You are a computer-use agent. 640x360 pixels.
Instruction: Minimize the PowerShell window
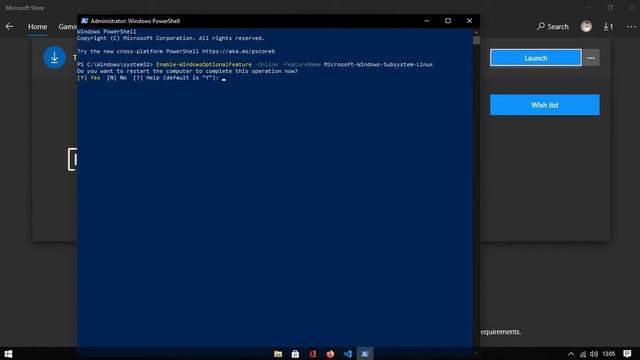pos(427,21)
